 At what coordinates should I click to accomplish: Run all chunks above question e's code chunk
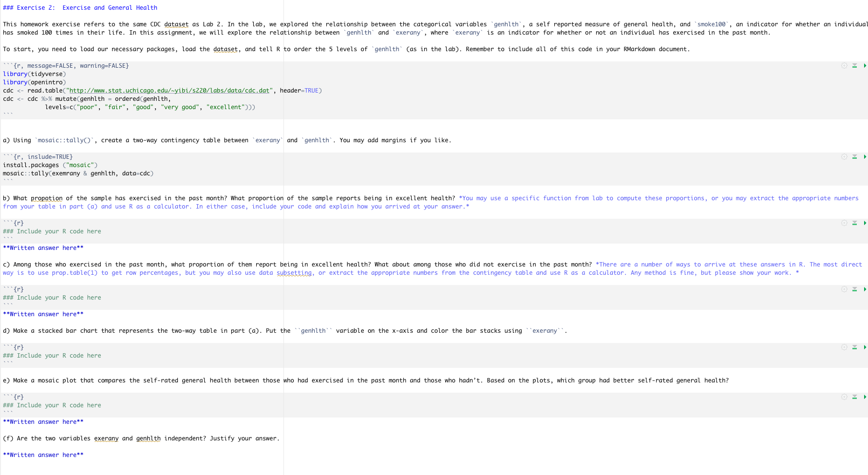[854, 397]
